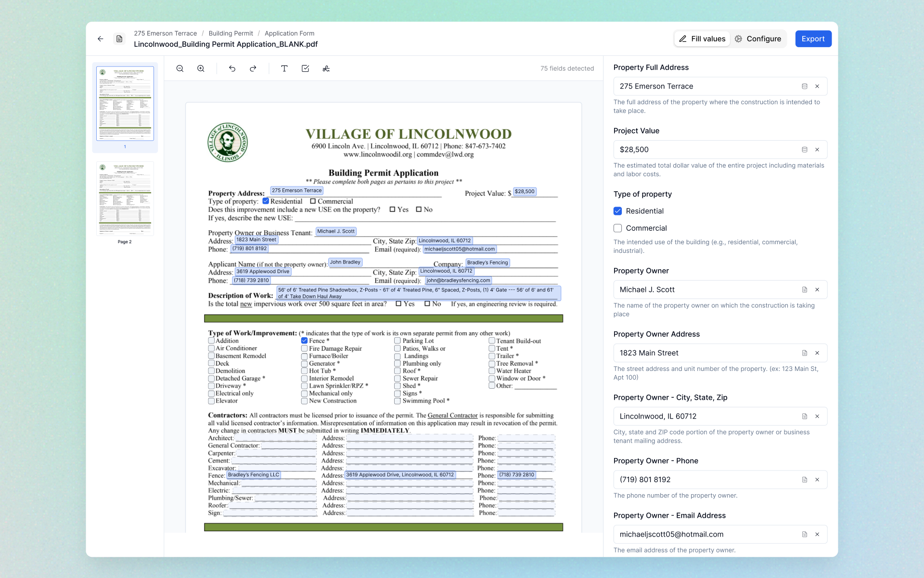Select Page 2 thumbnail
This screenshot has height=578, width=924.
[125, 198]
